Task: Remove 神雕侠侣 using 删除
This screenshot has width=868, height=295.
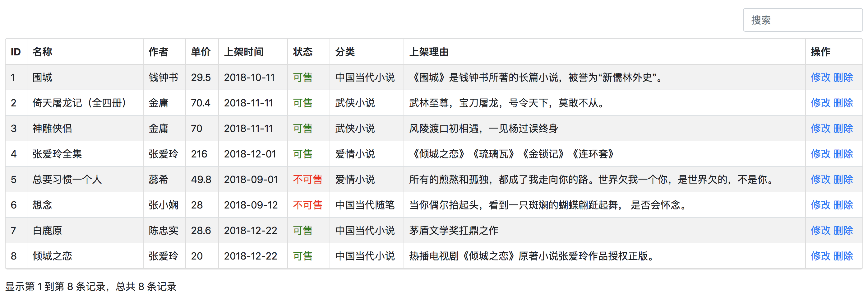Action: pyautogui.click(x=843, y=129)
